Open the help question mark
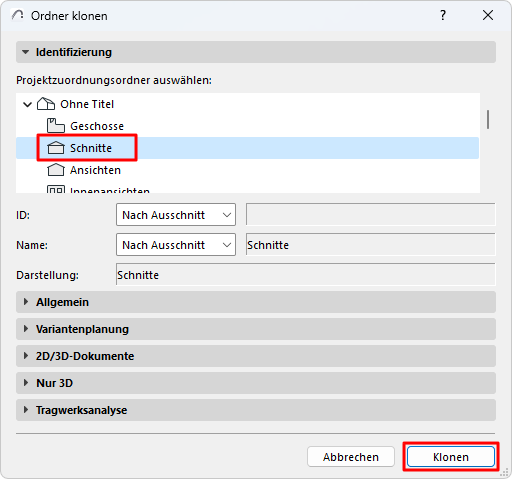The image size is (512, 479). click(x=443, y=15)
